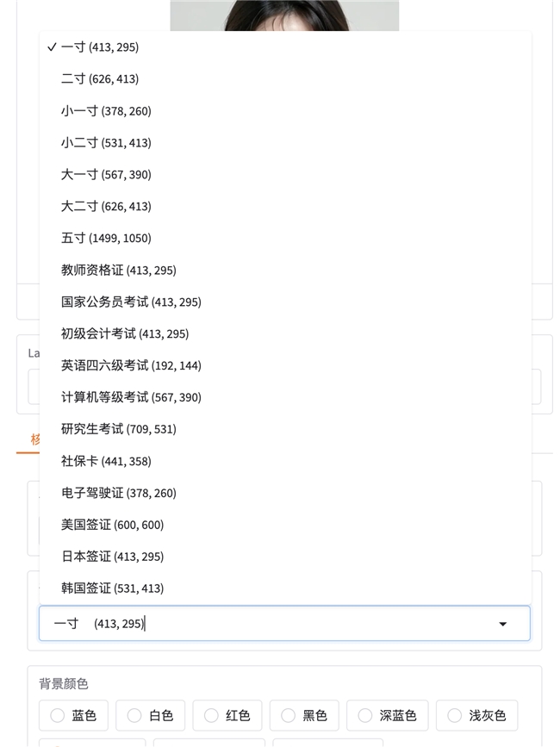Screen dimensions: 560x747
Task: Pick the 黑色 background option
Action: tap(304, 715)
